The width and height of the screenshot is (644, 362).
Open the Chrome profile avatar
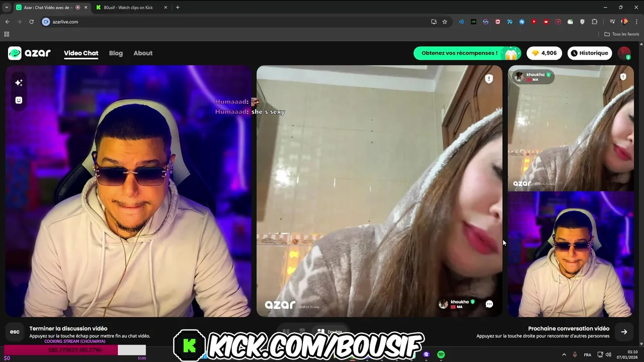tap(624, 22)
